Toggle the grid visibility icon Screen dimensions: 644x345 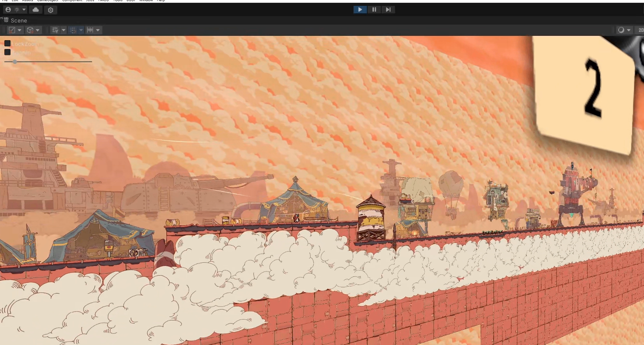(x=55, y=30)
